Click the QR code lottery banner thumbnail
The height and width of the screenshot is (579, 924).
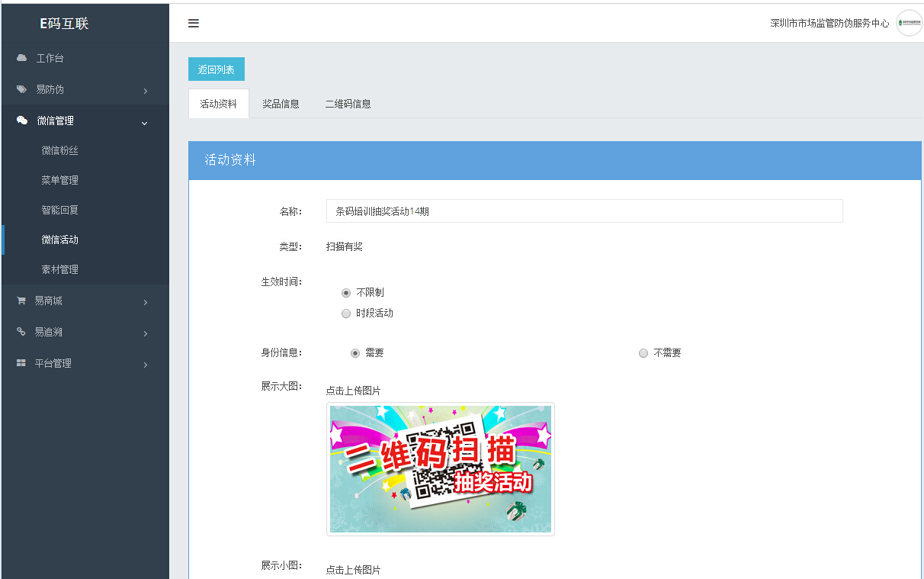click(441, 469)
